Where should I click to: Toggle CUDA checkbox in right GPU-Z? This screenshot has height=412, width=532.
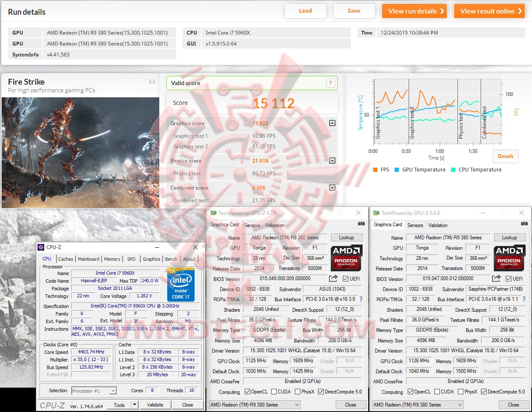pos(437,392)
